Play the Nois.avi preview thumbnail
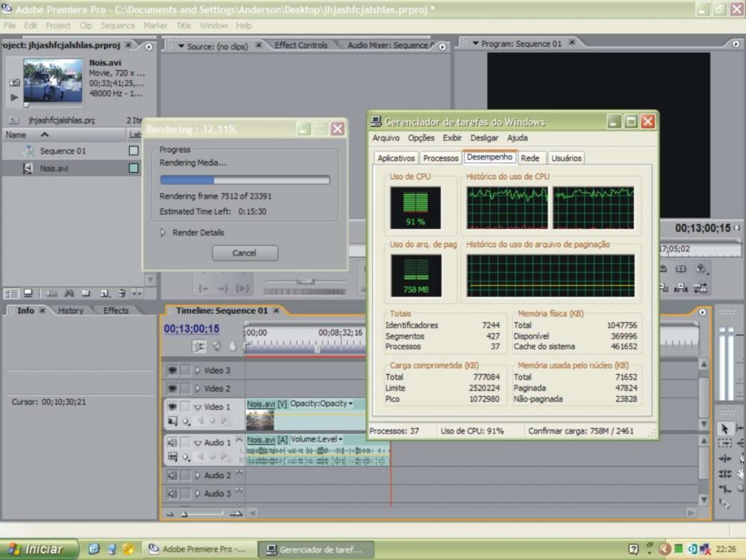The width and height of the screenshot is (746, 560). coord(14,97)
